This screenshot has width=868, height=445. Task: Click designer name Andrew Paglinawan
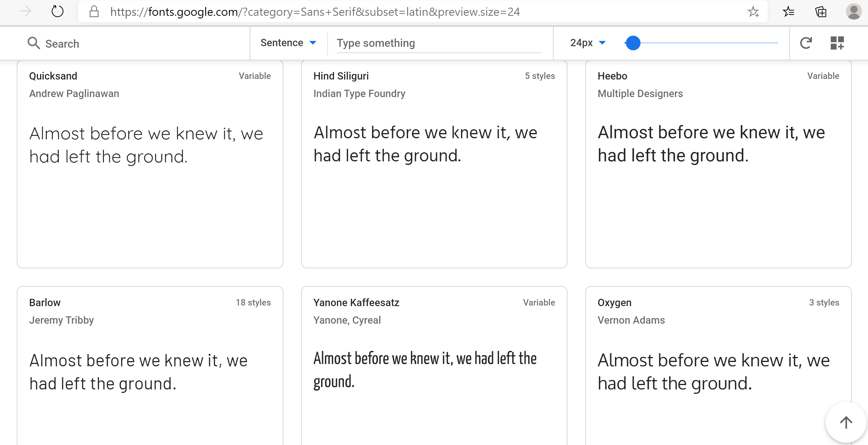tap(74, 93)
